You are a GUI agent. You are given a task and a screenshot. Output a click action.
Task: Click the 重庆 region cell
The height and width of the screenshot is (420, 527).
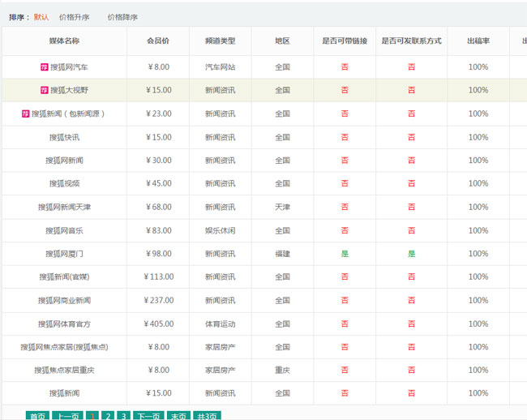click(x=282, y=371)
